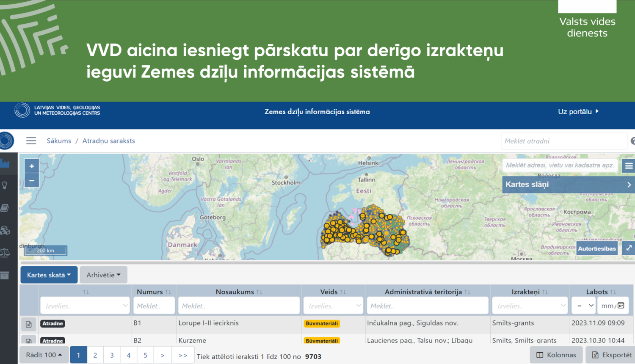This screenshot has height=364, width=635.
Task: Open the Izrakteņi filter dropdown
Action: 530,305
